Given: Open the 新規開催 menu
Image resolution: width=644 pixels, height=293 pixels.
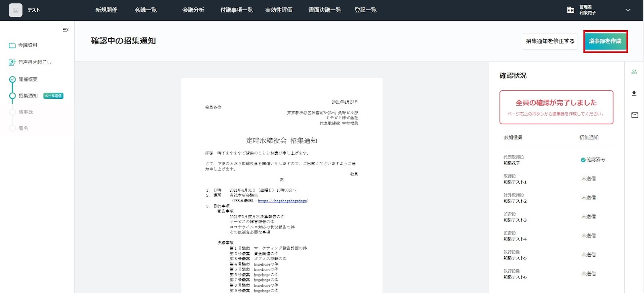Looking at the screenshot, I should (x=106, y=10).
